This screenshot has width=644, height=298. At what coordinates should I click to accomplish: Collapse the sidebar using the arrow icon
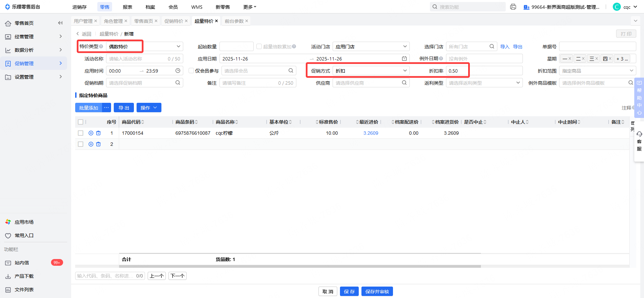[60, 23]
